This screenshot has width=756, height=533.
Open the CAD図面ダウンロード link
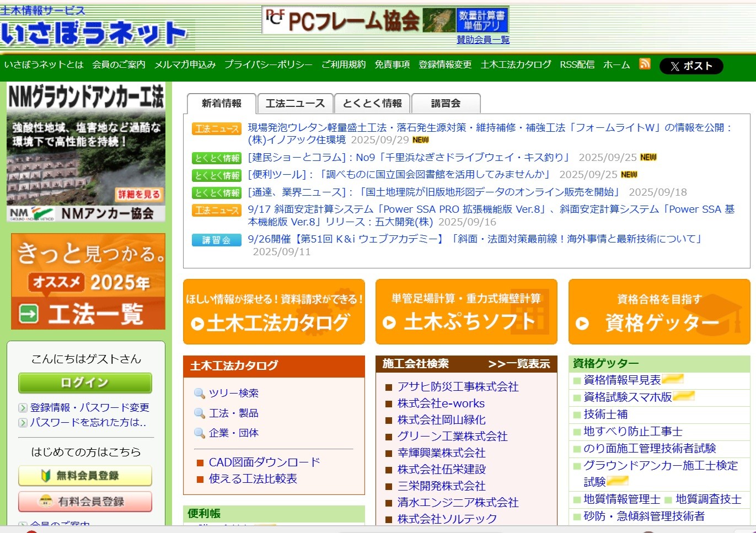[x=264, y=462]
